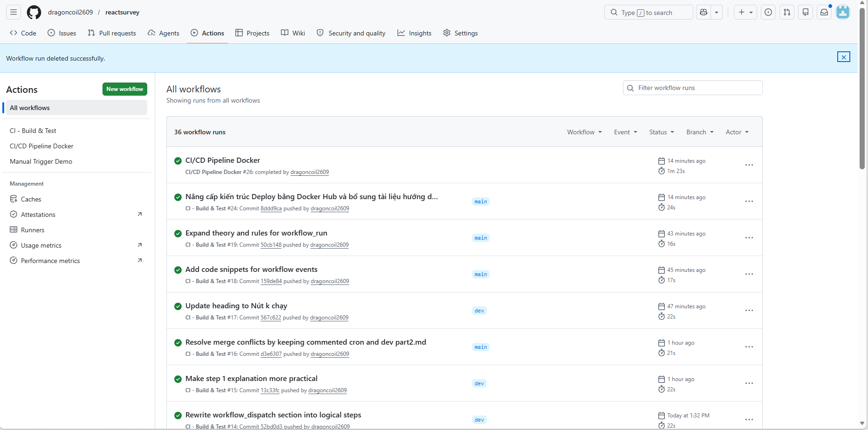
Task: Open the Pull requests tab
Action: (x=112, y=33)
